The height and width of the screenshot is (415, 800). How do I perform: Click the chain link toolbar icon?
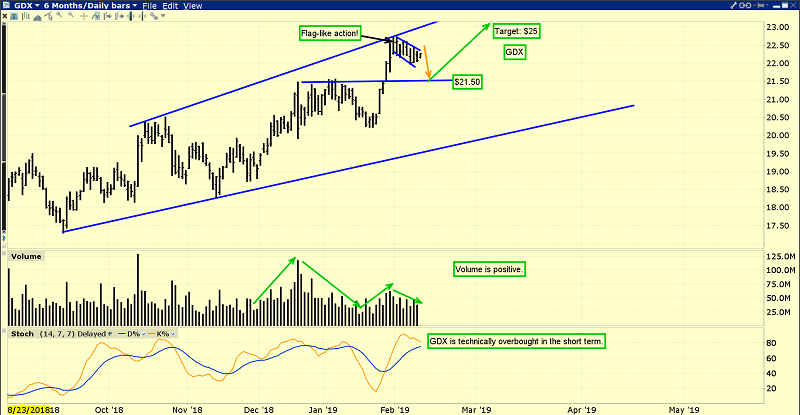click(x=154, y=16)
